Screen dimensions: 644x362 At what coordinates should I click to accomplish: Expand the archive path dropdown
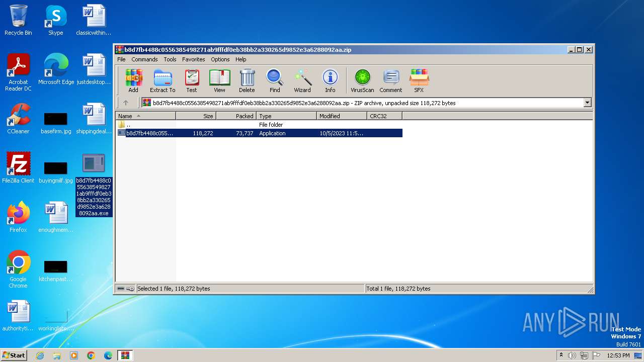587,103
